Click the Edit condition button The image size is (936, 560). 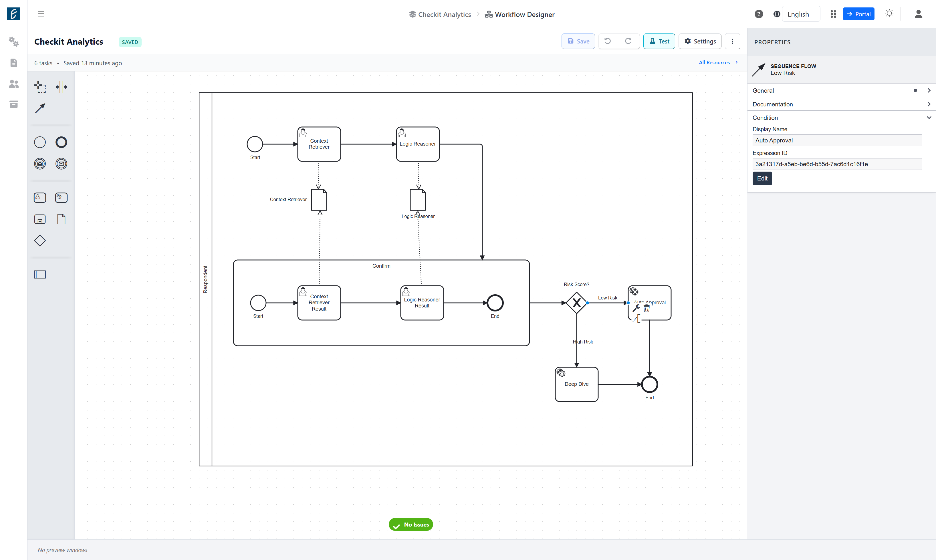coord(762,178)
